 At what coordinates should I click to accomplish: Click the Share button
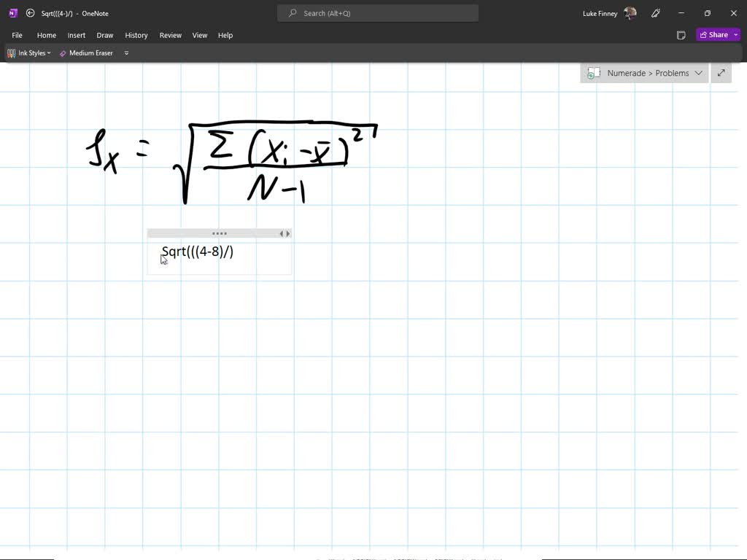click(x=713, y=35)
